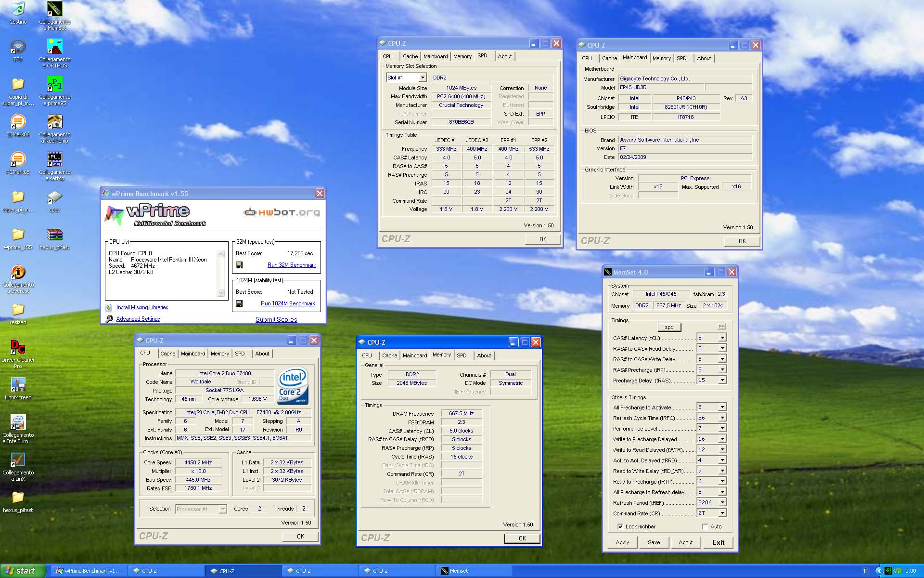Open Mainboard tab in SPD CPU-Z window
Viewport: 924px width, 578px height.
[436, 56]
